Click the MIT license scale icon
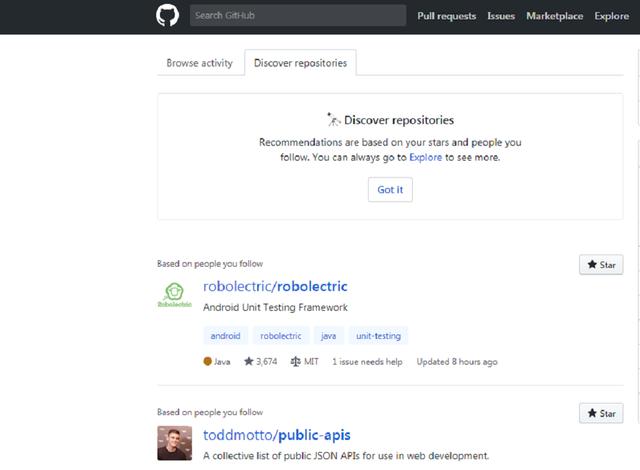Viewport: 640px width, 470px height. click(x=296, y=361)
